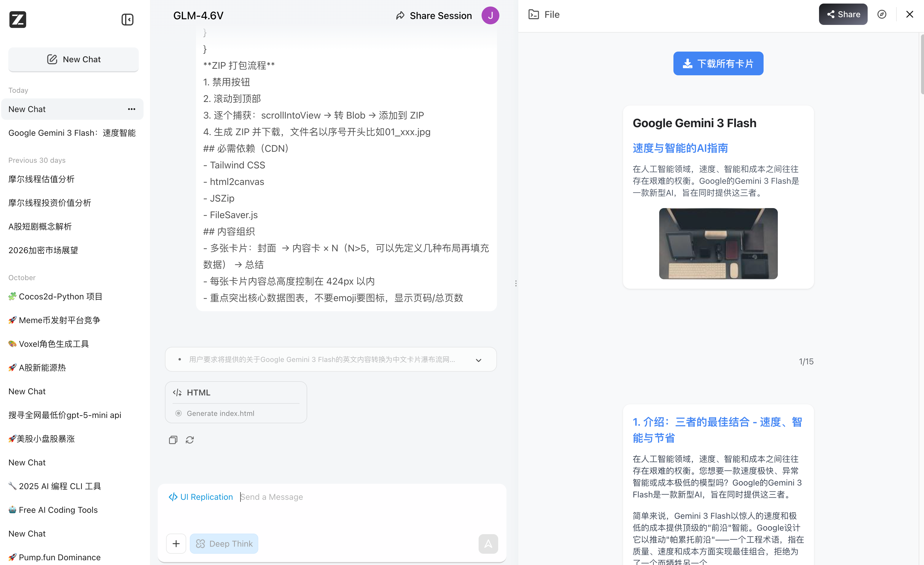Open the GLM-4.6V model selector

pyautogui.click(x=198, y=15)
